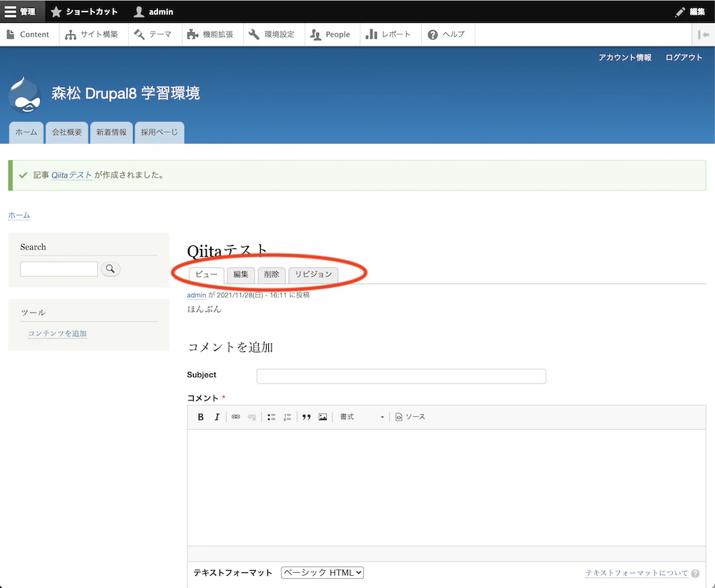Insert a bulleted list
715x588 pixels.
(271, 417)
